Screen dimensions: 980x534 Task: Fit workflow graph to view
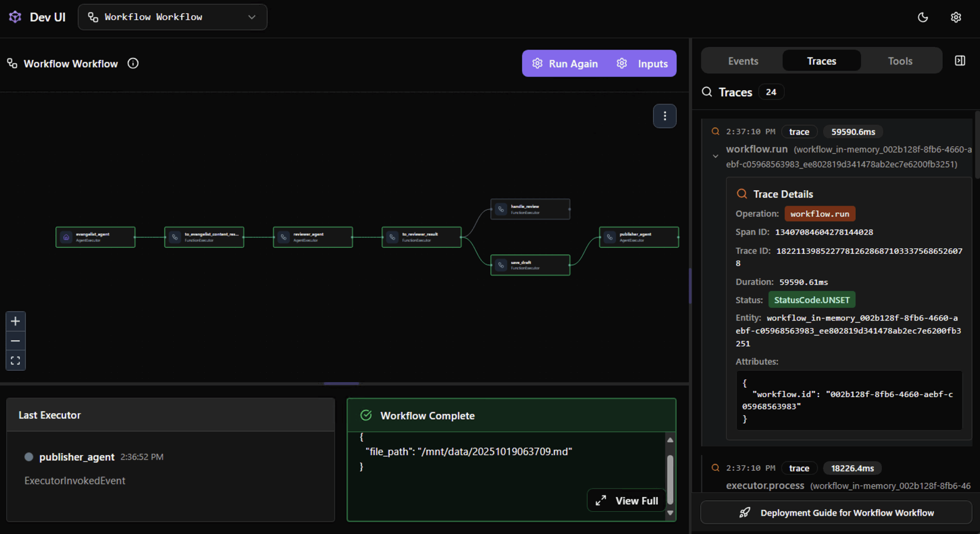click(15, 361)
